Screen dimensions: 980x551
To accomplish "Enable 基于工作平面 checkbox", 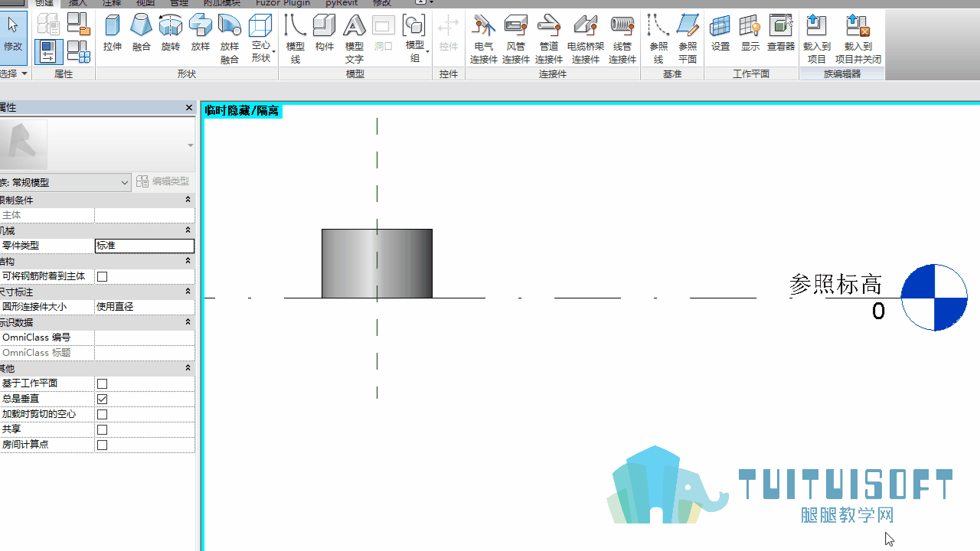I will (x=102, y=383).
